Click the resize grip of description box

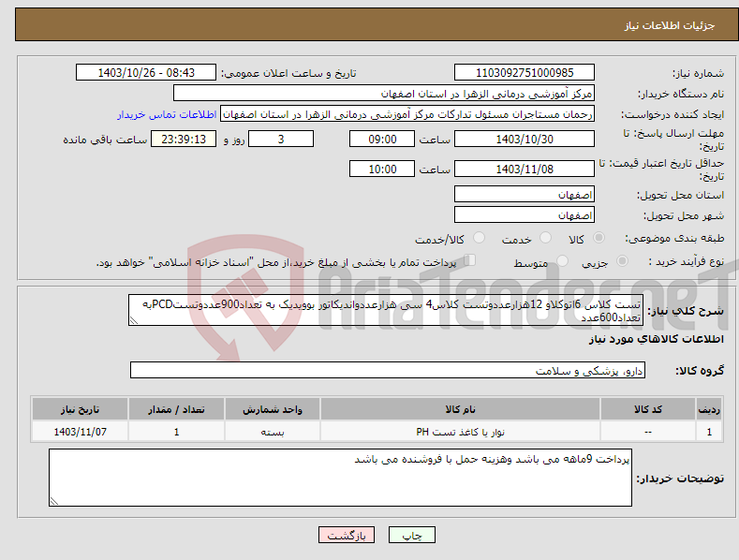[x=134, y=320]
